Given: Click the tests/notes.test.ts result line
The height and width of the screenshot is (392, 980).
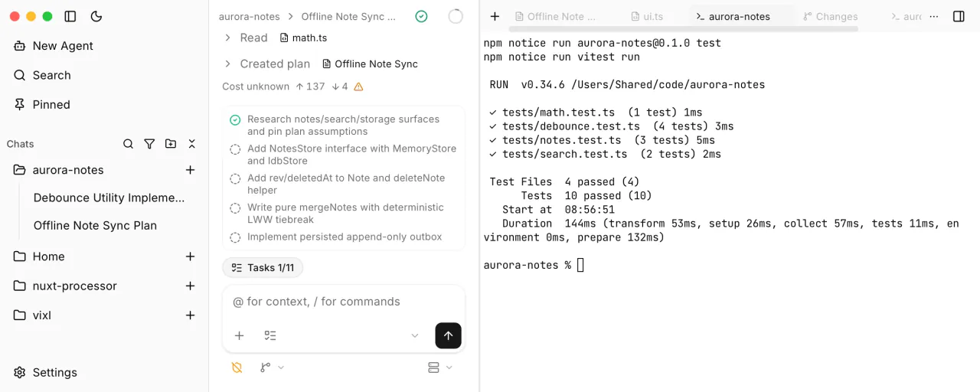Looking at the screenshot, I should [x=603, y=140].
